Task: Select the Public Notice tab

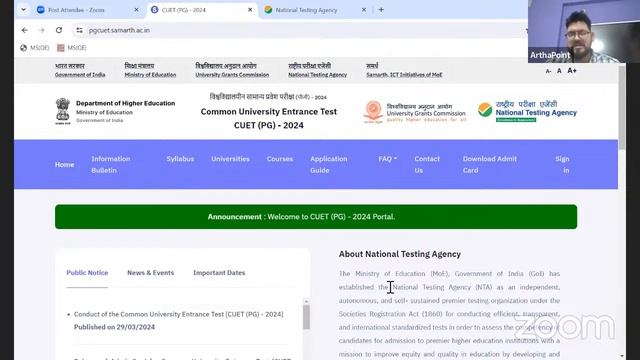Action: (x=87, y=273)
